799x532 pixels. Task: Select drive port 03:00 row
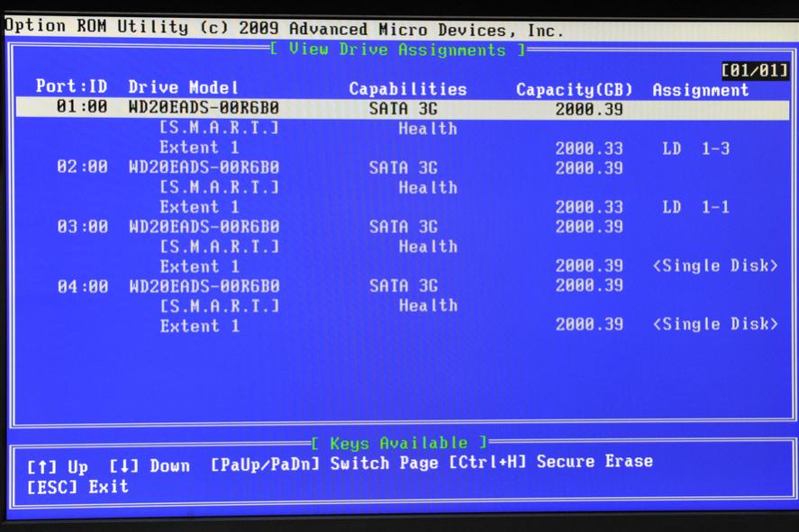pyautogui.click(x=340, y=227)
